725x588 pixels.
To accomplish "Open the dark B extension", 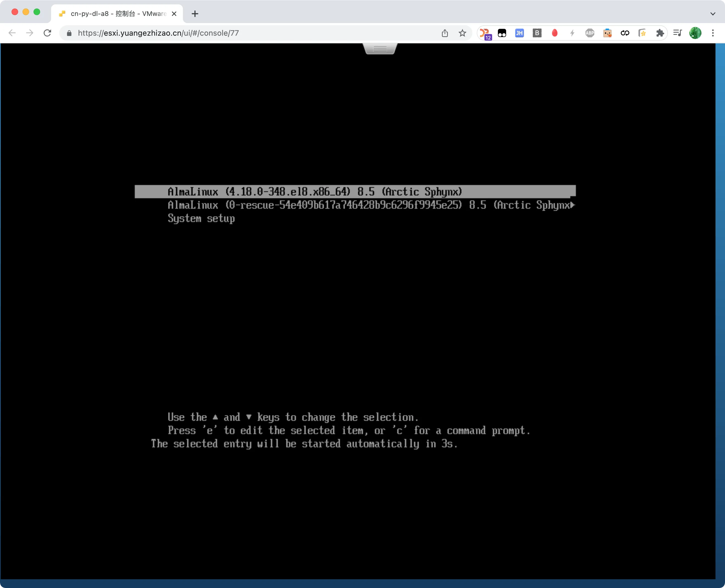I will point(537,33).
